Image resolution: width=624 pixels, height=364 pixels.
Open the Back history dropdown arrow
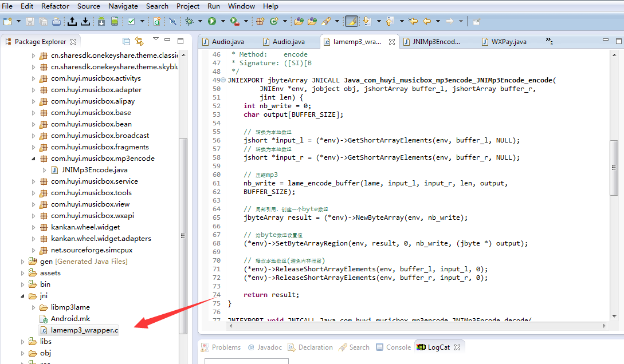(x=438, y=21)
